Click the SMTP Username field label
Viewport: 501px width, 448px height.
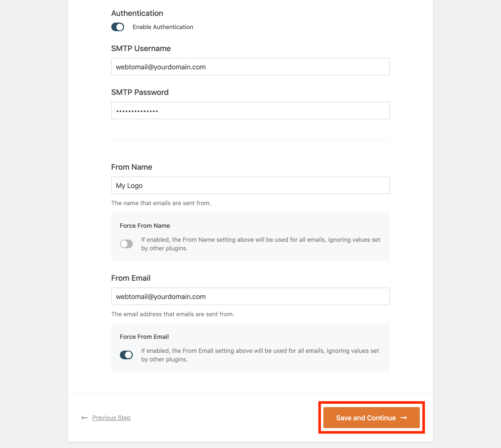coord(141,48)
